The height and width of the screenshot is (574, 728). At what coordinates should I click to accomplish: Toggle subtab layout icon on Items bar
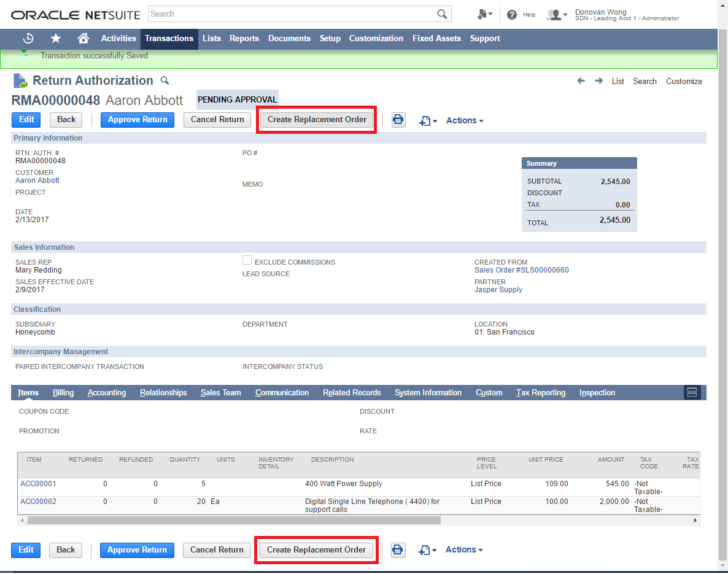click(x=692, y=392)
